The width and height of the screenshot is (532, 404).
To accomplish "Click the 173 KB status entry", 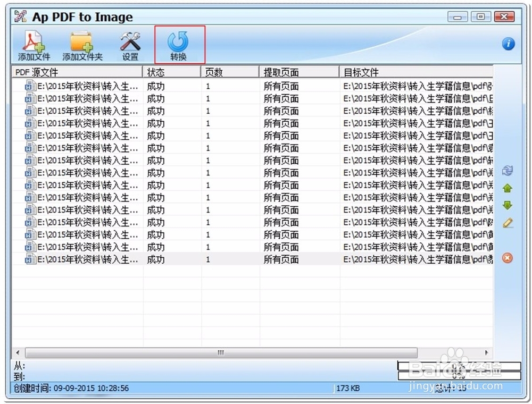I will [348, 388].
